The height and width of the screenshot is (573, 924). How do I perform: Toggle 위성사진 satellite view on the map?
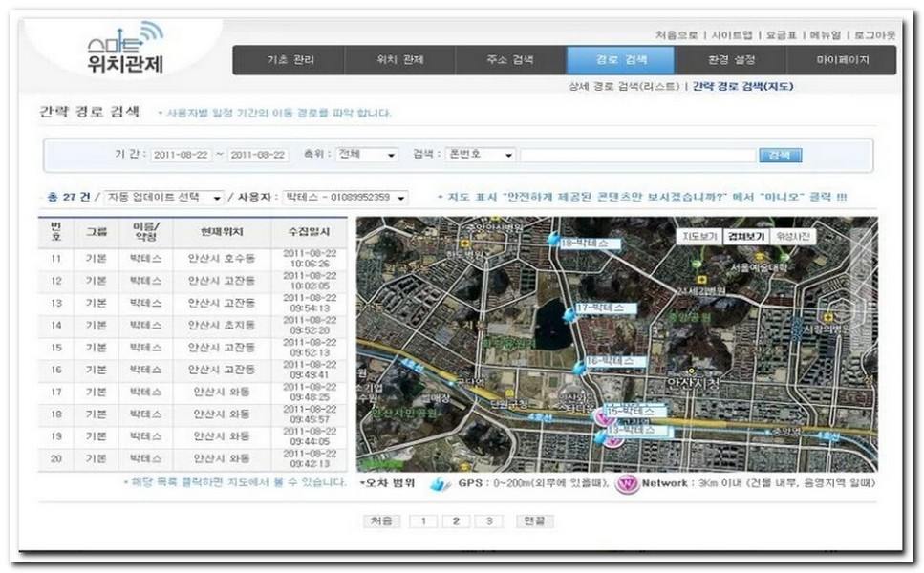point(793,237)
